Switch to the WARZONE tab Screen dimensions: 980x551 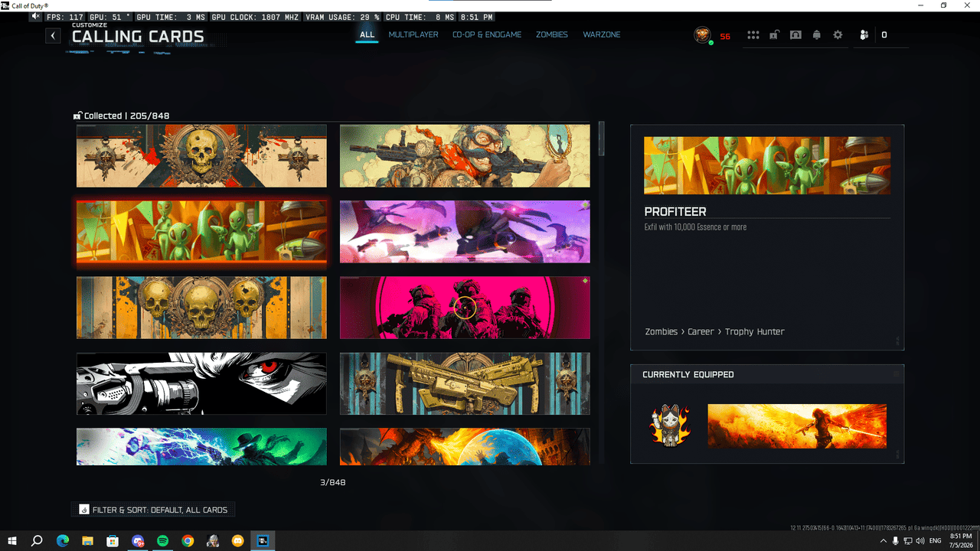point(602,34)
